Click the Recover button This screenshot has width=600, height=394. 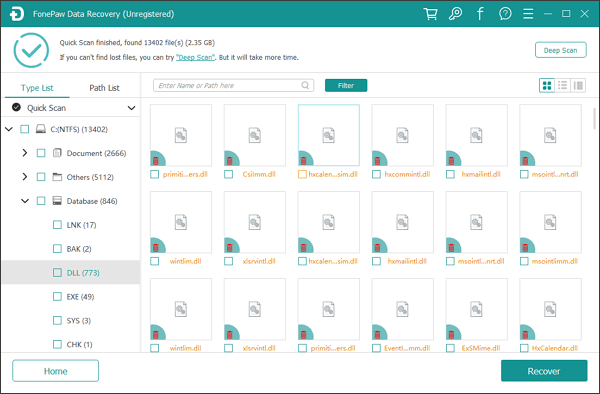[x=544, y=371]
